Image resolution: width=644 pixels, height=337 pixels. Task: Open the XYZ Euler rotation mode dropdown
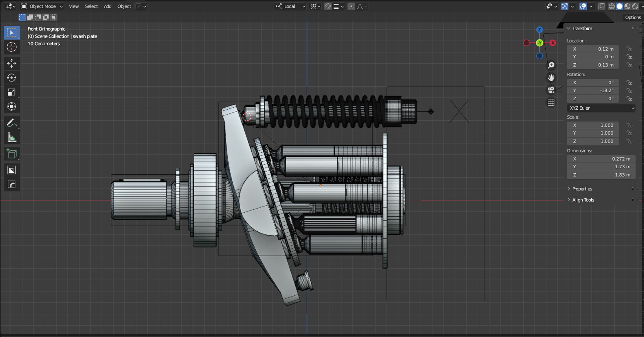click(601, 108)
